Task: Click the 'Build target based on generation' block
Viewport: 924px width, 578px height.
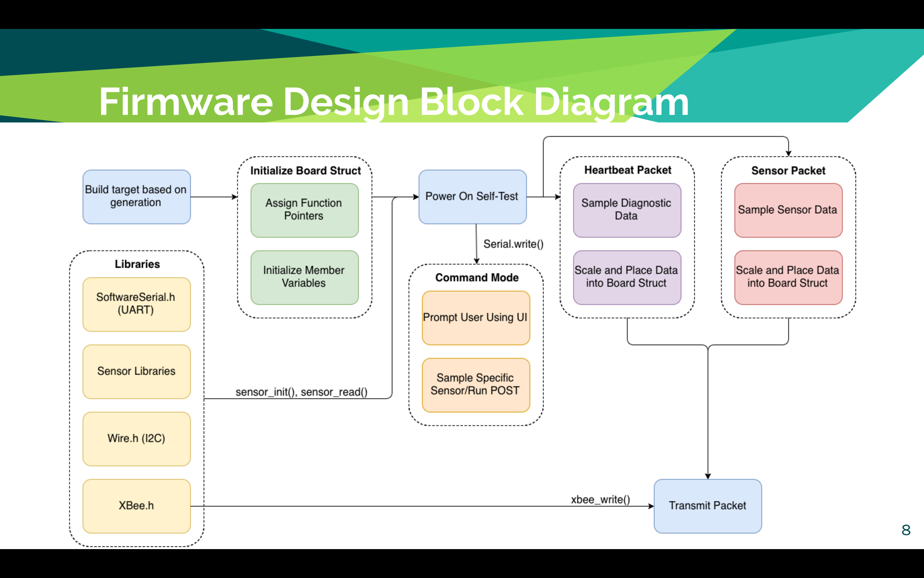Action: click(136, 197)
